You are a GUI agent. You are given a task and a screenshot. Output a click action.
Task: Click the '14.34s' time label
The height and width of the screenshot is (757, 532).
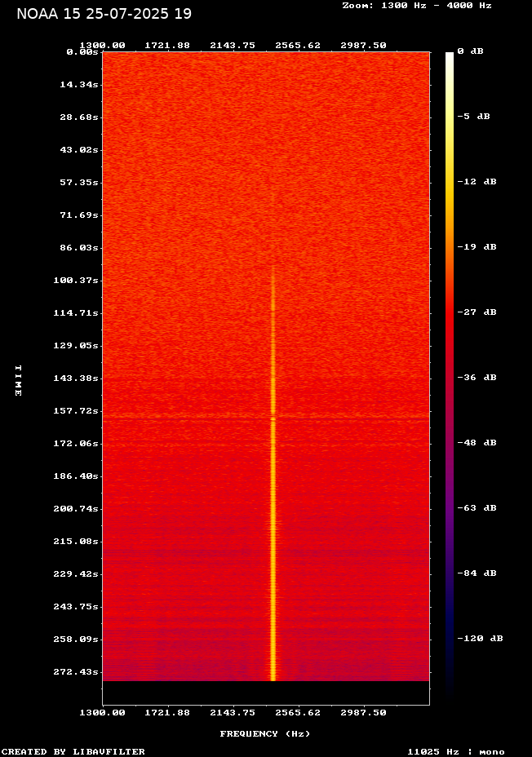[x=79, y=85]
